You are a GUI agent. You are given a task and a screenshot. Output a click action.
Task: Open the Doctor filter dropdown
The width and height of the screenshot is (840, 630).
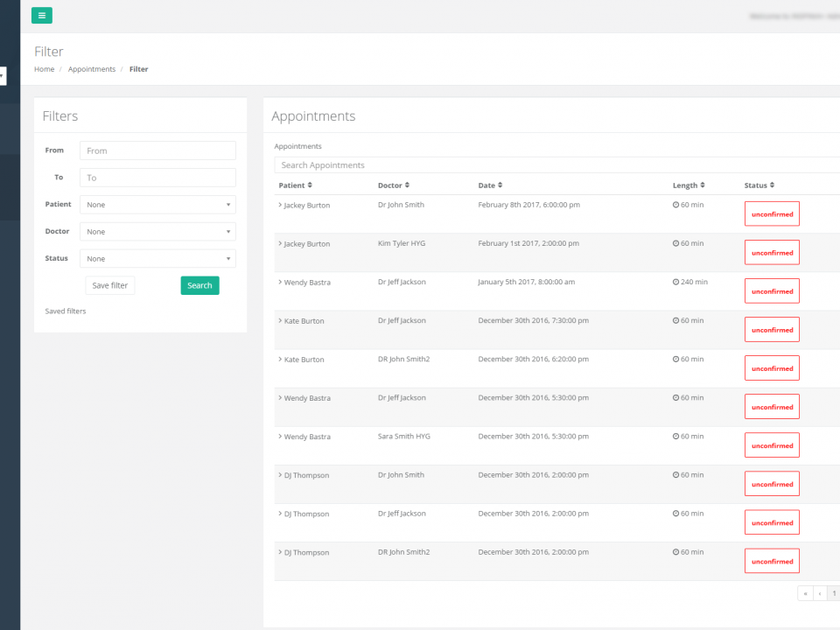pyautogui.click(x=157, y=232)
